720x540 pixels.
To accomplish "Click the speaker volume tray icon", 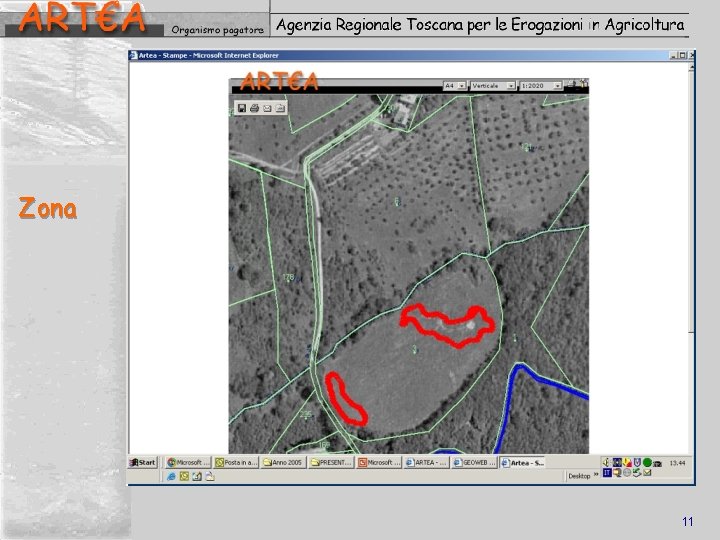I will (x=606, y=462).
